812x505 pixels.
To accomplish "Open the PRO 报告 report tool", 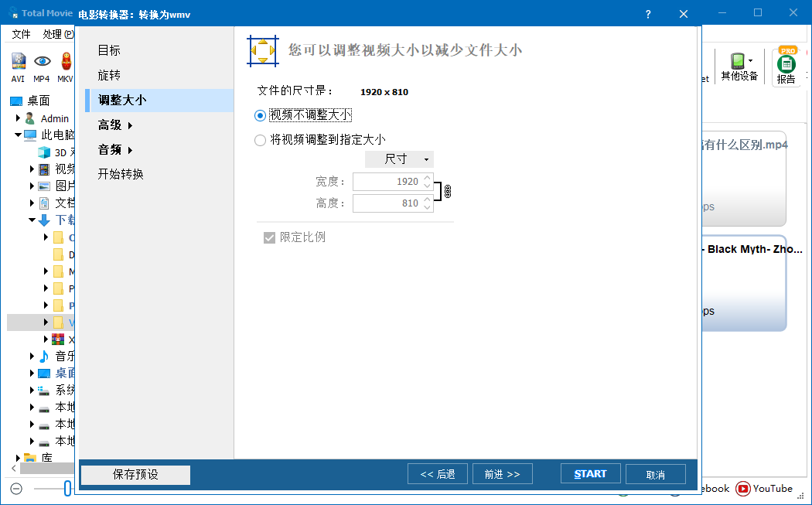I will pos(786,66).
